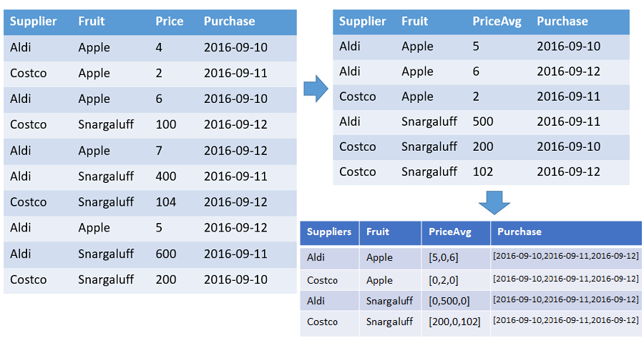
Task: Select the PriceAvg 102 cell
Action: coord(483,172)
